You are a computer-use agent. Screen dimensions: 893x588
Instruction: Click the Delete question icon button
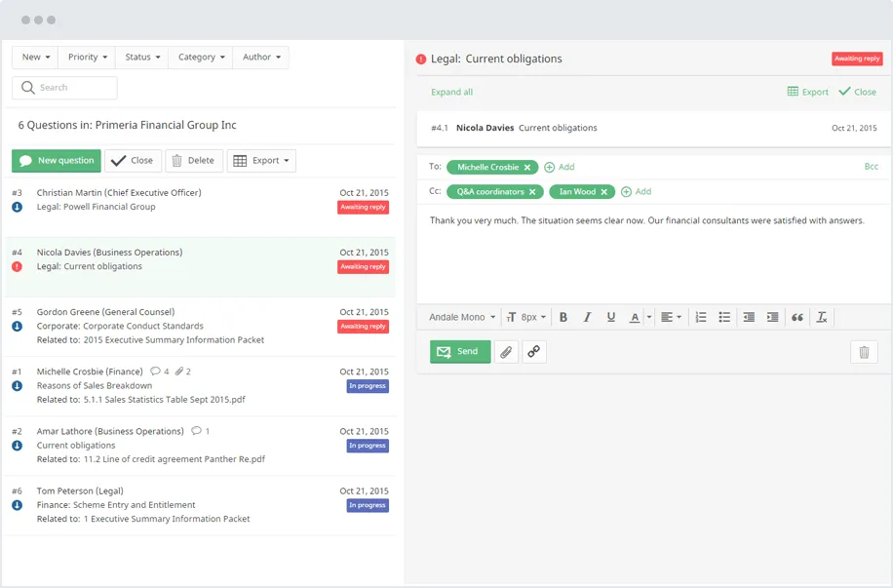[193, 160]
